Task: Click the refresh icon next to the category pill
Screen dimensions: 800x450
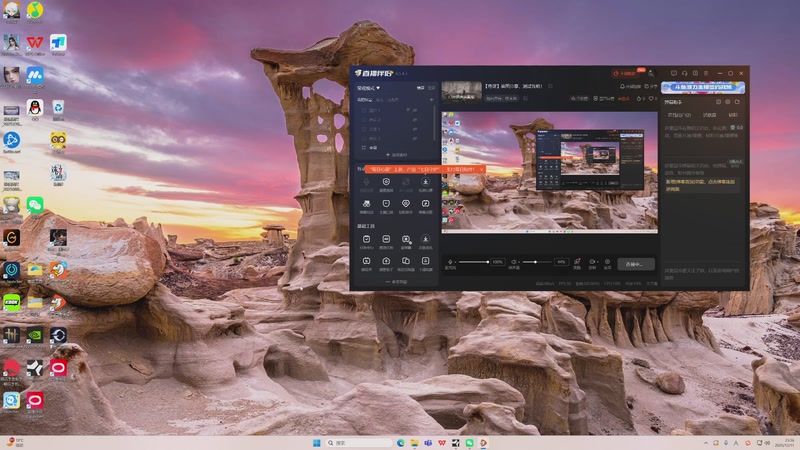Action: (525, 98)
